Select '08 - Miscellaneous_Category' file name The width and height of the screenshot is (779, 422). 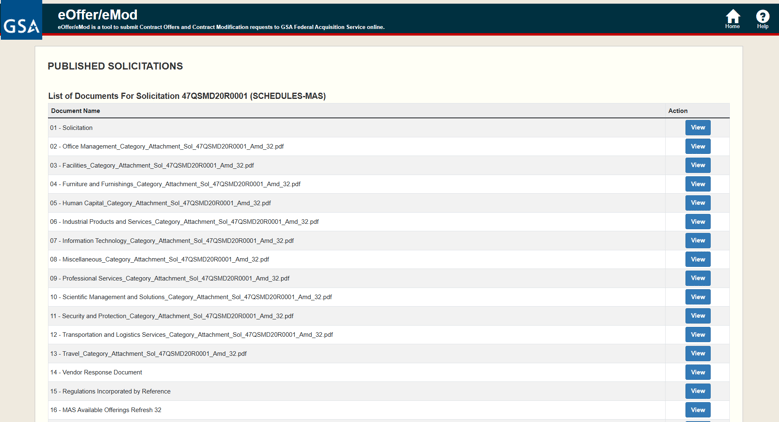tap(159, 259)
